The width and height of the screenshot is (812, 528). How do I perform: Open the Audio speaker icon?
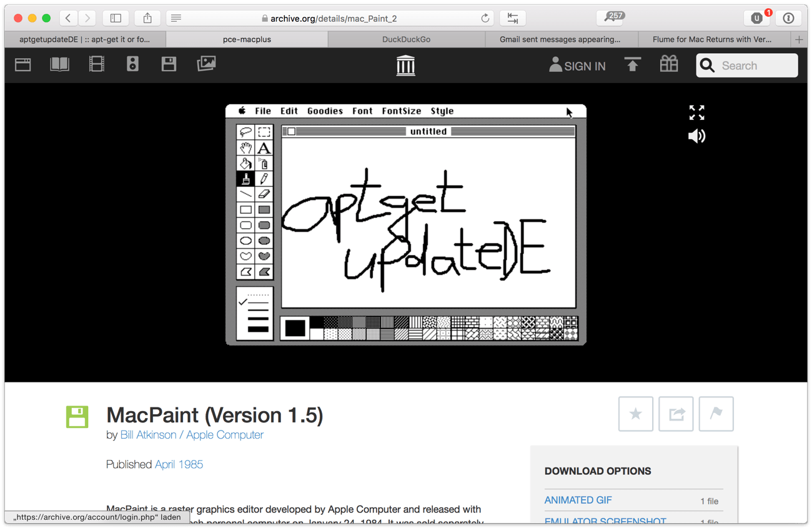(x=132, y=64)
